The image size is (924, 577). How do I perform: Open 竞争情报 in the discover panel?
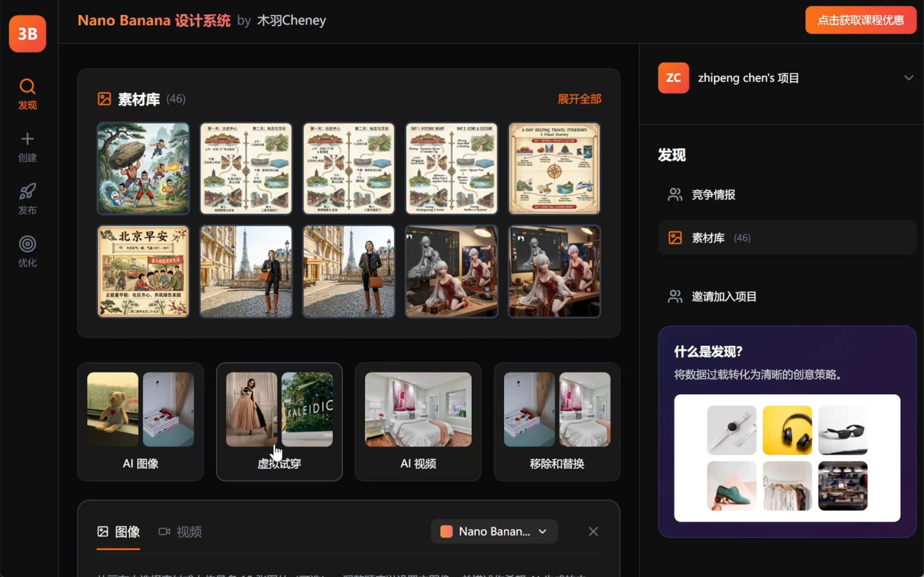(x=713, y=195)
